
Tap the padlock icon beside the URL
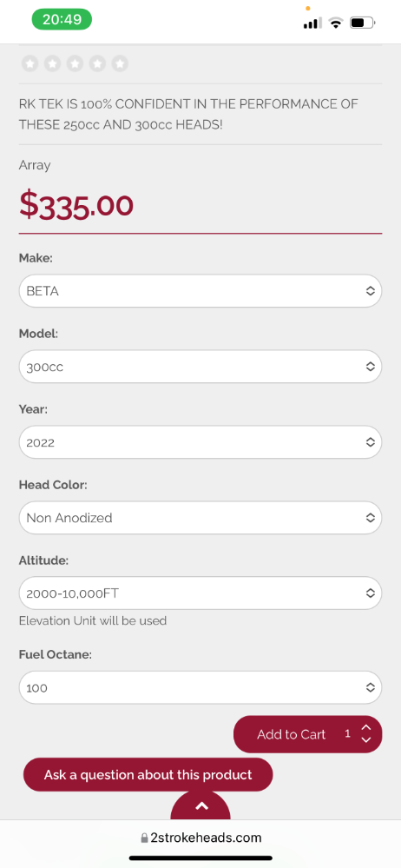click(144, 838)
